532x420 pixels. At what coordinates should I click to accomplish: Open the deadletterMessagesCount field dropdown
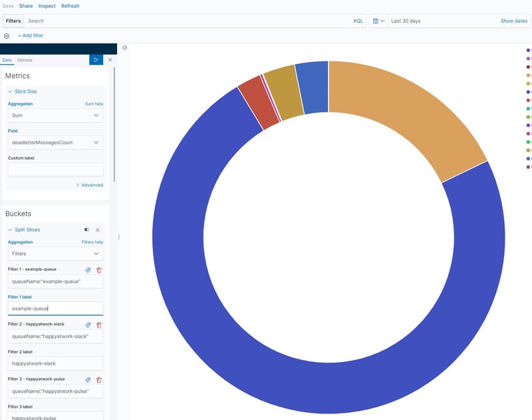[55, 142]
